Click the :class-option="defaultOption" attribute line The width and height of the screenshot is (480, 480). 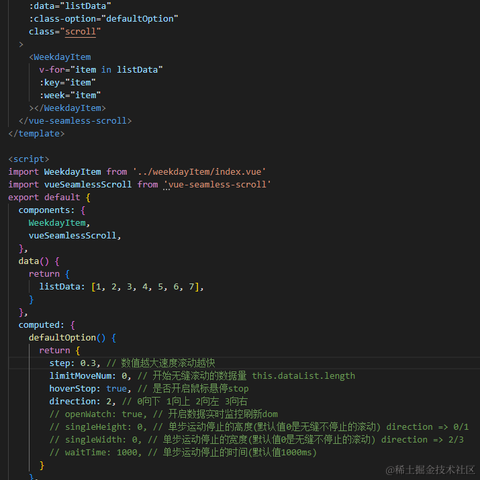[103, 19]
